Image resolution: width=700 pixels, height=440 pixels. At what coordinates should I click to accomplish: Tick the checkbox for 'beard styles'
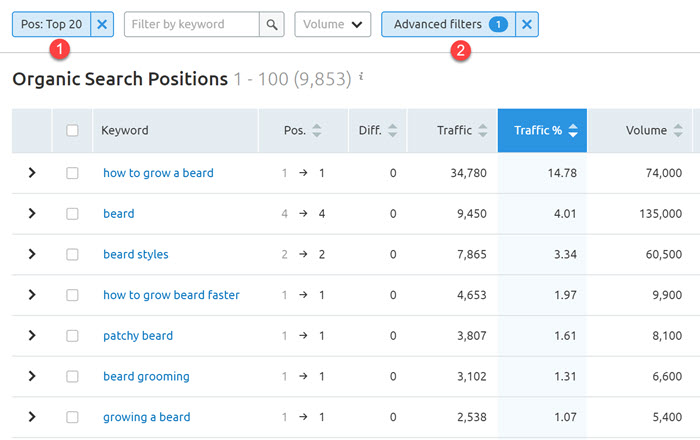(72, 254)
